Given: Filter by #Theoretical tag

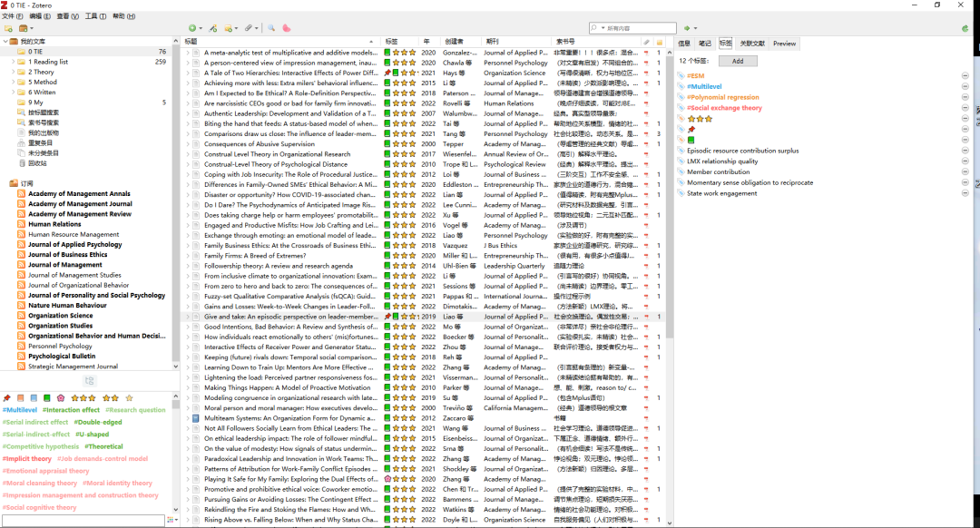Looking at the screenshot, I should pos(104,446).
